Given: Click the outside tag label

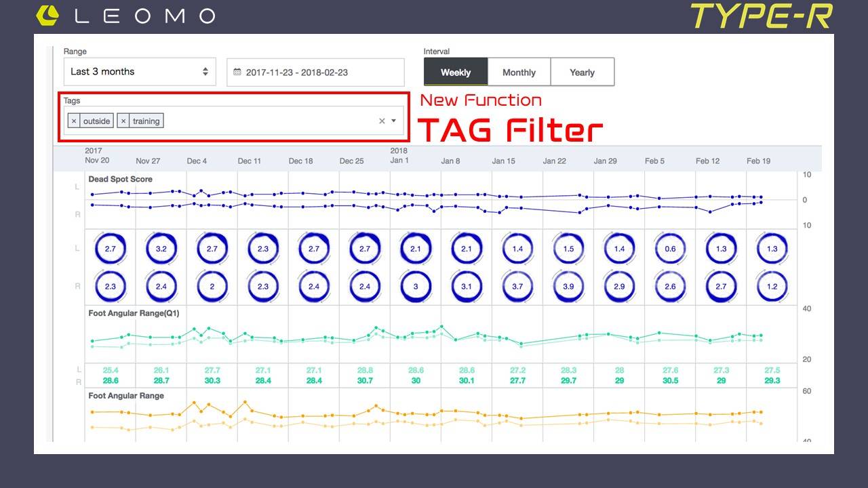Looking at the screenshot, I should (96, 121).
